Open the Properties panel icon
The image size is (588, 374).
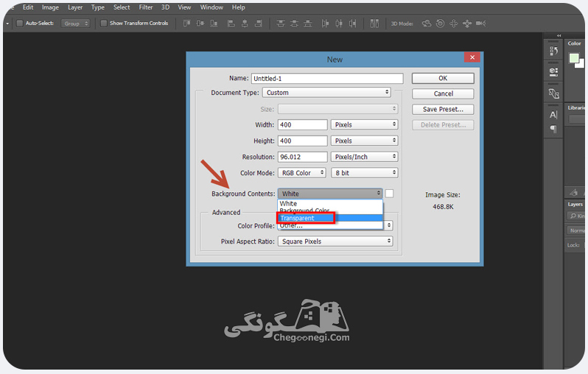tap(553, 71)
